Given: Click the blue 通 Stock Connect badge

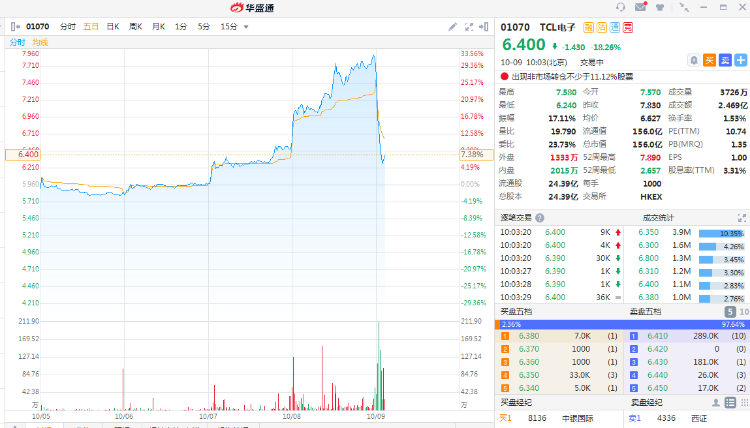Looking at the screenshot, I should tap(615, 27).
